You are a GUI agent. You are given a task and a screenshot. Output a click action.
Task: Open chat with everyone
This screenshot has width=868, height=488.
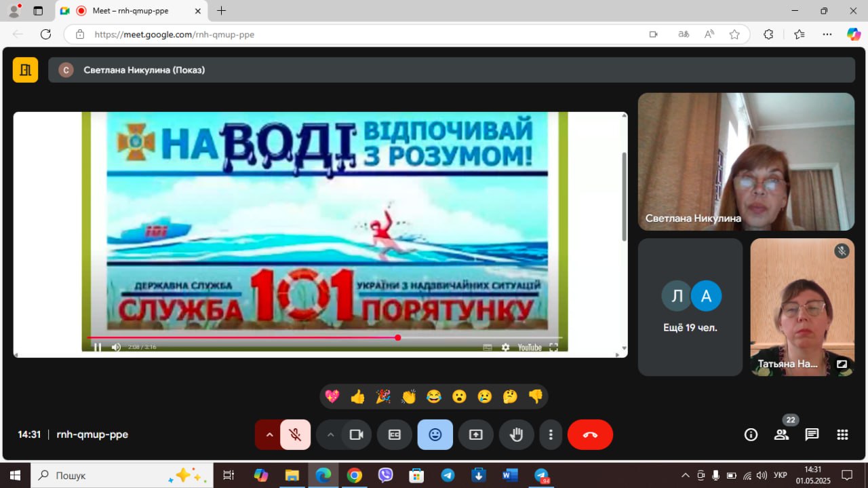click(812, 435)
